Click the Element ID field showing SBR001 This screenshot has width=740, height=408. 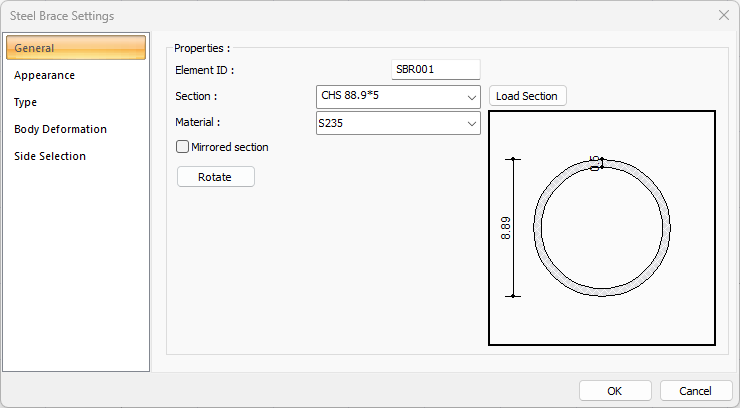[x=436, y=70]
